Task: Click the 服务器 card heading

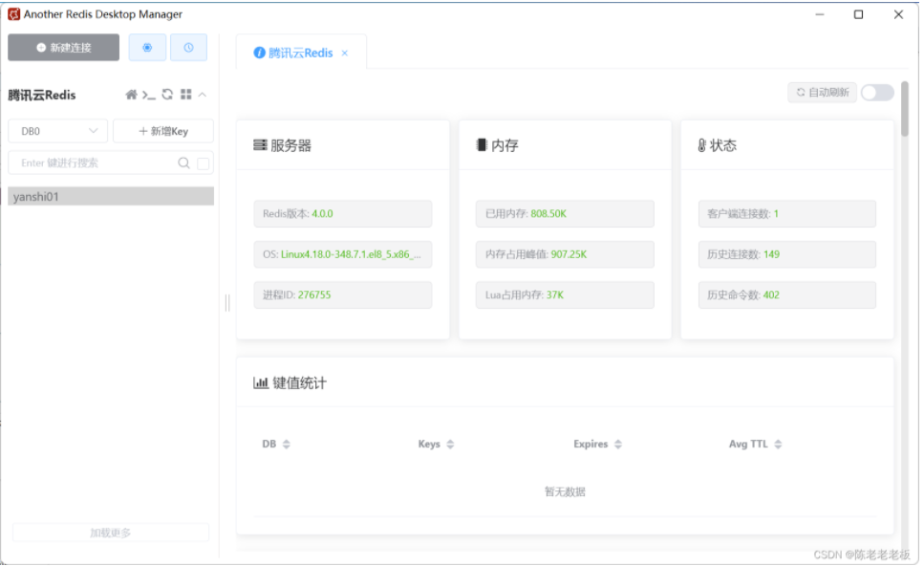Action: (282, 145)
